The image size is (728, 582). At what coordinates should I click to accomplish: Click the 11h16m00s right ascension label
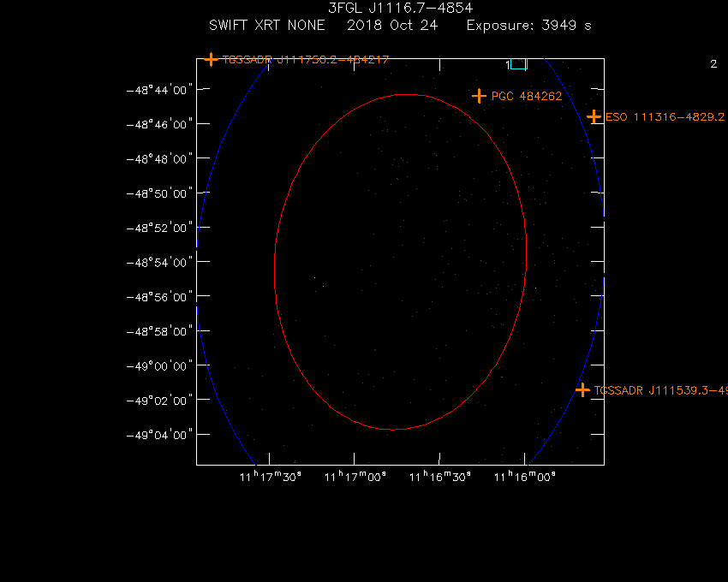[525, 477]
